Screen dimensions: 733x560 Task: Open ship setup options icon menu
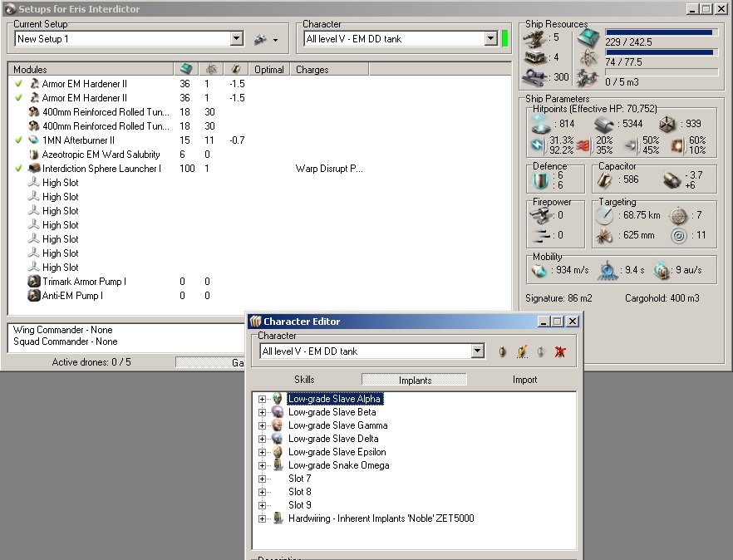coord(266,40)
